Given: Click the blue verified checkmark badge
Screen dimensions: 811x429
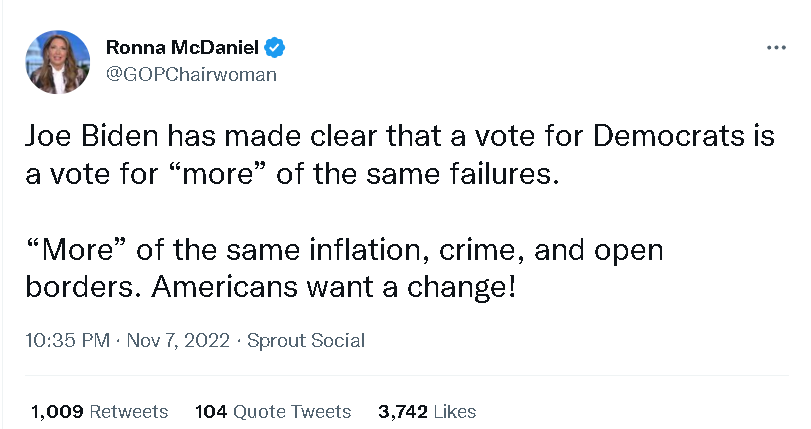Looking at the screenshot, I should coord(274,48).
